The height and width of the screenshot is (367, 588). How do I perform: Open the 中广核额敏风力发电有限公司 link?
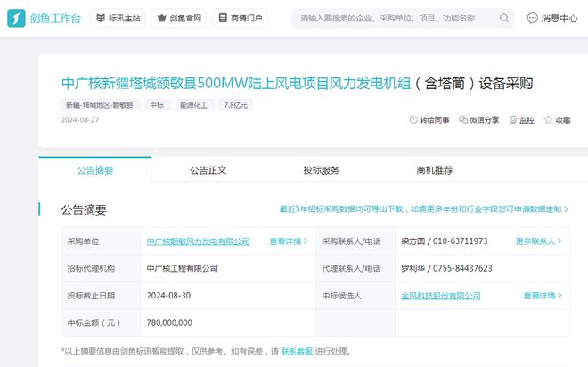(x=198, y=241)
